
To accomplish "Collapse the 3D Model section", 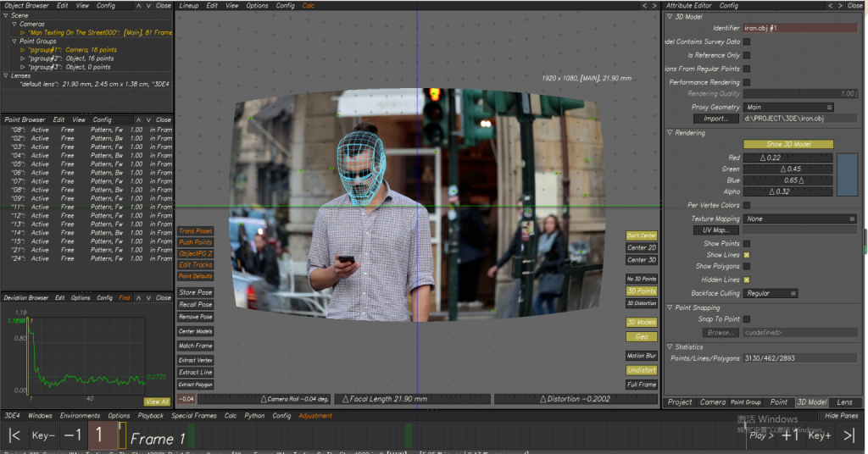I will [x=670, y=17].
